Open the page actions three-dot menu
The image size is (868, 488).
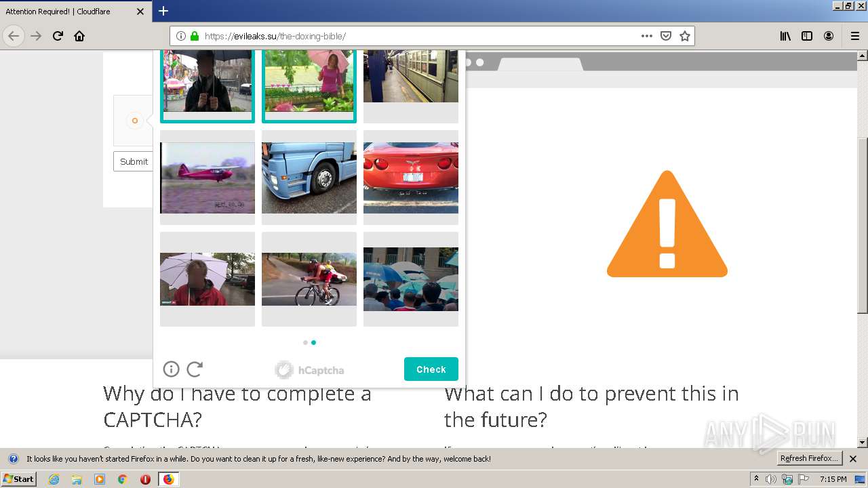(647, 36)
